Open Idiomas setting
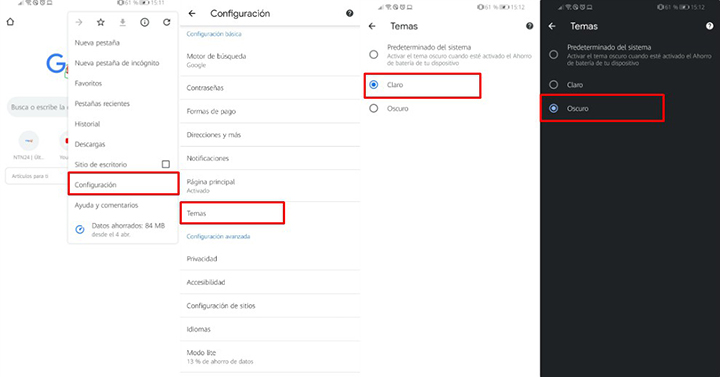Image resolution: width=720 pixels, height=377 pixels. click(270, 329)
